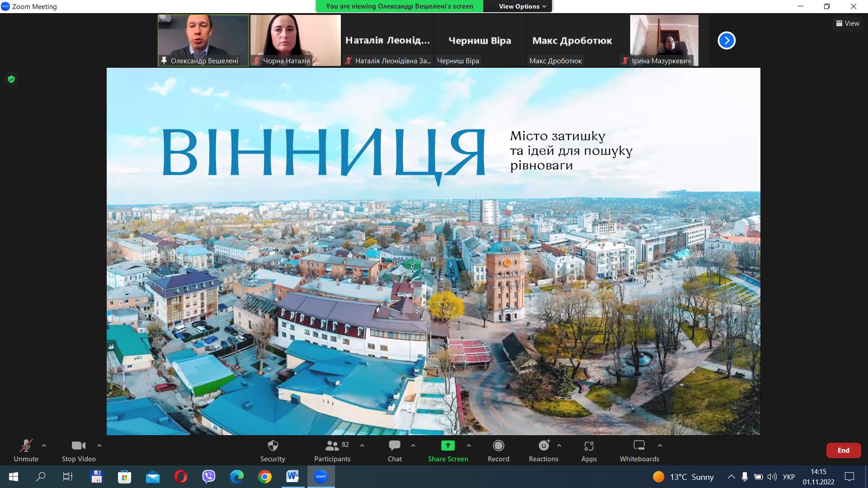Expand share options arrow beside Share Screen
Viewport: 868px width, 488px height.
point(469,446)
